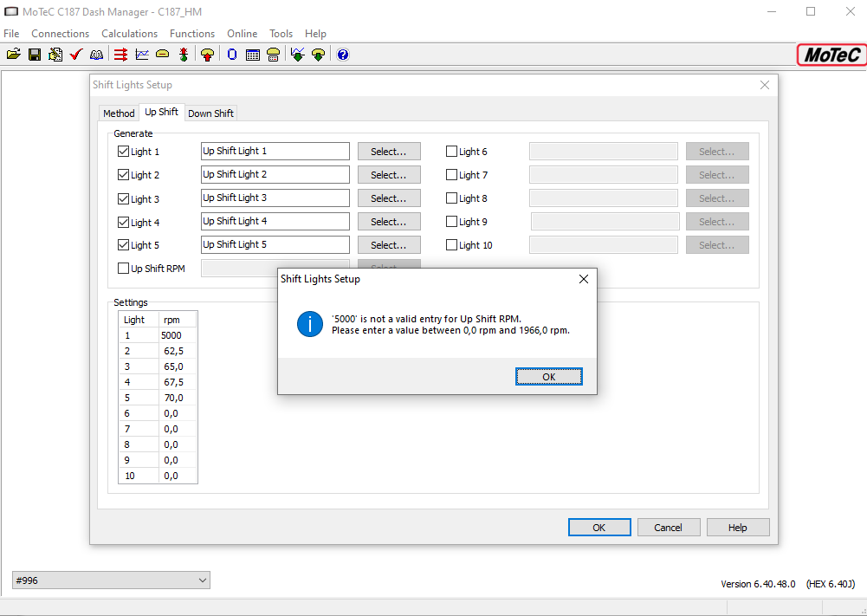Click the blue information icon in the message box
The image size is (867, 616).
pyautogui.click(x=310, y=324)
